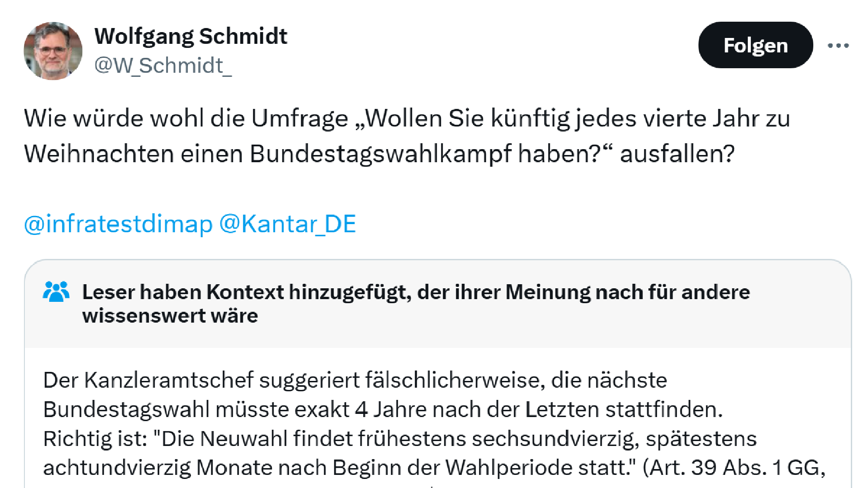Click the note line 'Bundestagswahl müsste exakt 4 Jahre'
The height and width of the screenshot is (488, 868).
pyautogui.click(x=382, y=409)
